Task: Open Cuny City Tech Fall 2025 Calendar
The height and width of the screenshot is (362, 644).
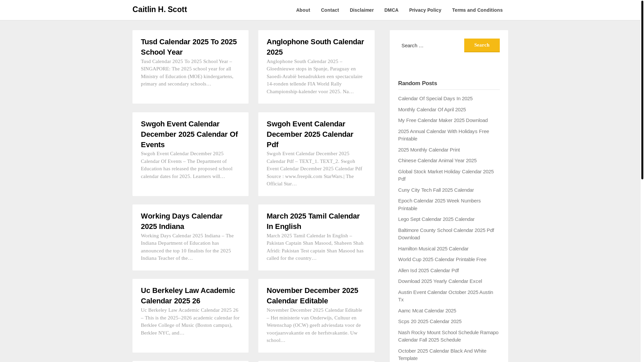Action: click(x=436, y=190)
